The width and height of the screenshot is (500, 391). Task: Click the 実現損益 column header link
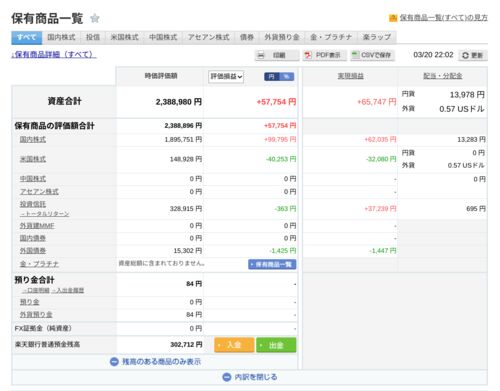(350, 76)
